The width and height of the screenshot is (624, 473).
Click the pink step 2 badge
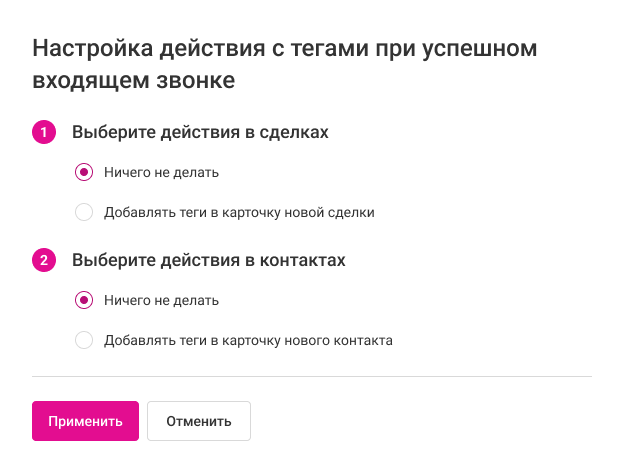(44, 260)
